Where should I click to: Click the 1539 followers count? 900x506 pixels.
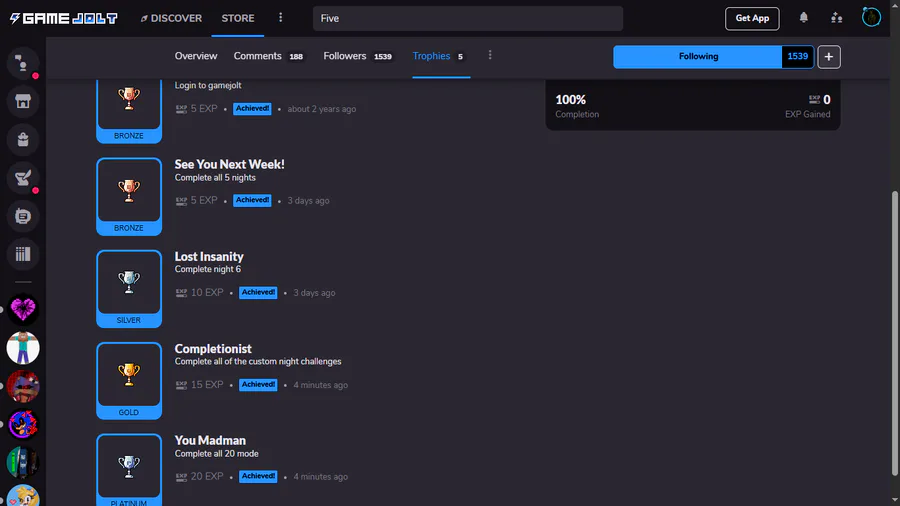click(797, 57)
